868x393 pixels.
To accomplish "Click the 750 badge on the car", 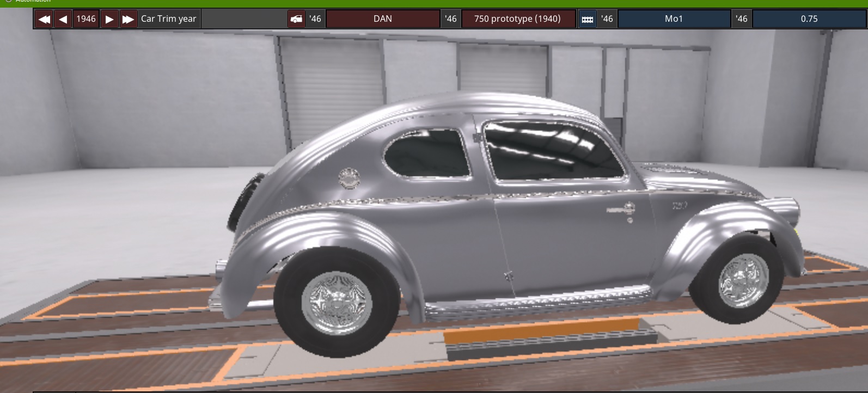I will tap(679, 206).
